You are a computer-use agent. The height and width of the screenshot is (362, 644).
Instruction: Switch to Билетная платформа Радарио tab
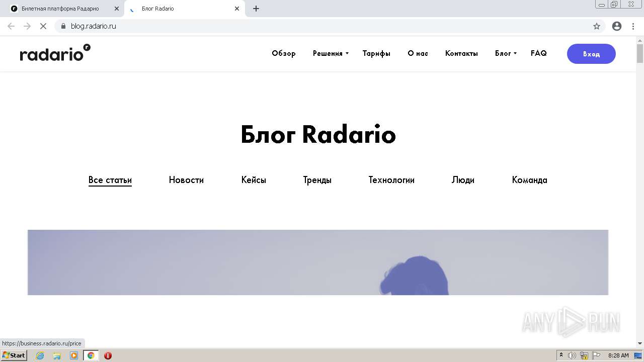[60, 9]
